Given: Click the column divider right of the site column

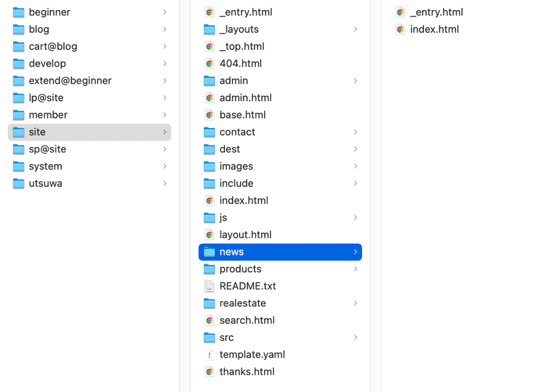Looking at the screenshot, I should 370,196.
